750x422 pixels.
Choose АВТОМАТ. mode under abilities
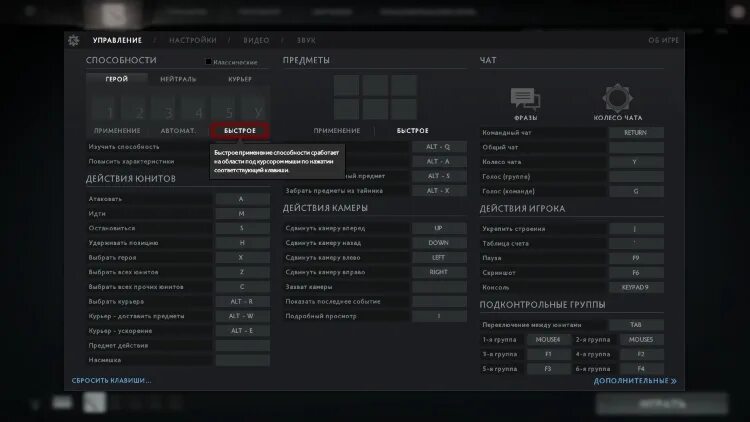[x=177, y=131]
